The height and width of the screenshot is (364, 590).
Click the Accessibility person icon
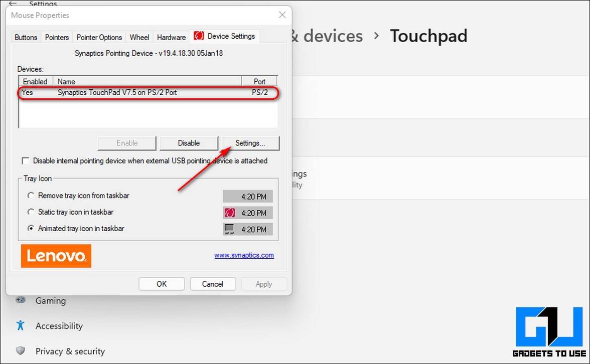pyautogui.click(x=20, y=325)
